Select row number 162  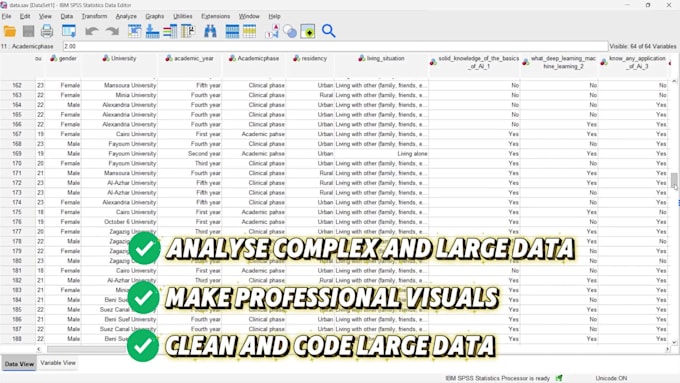(17, 85)
